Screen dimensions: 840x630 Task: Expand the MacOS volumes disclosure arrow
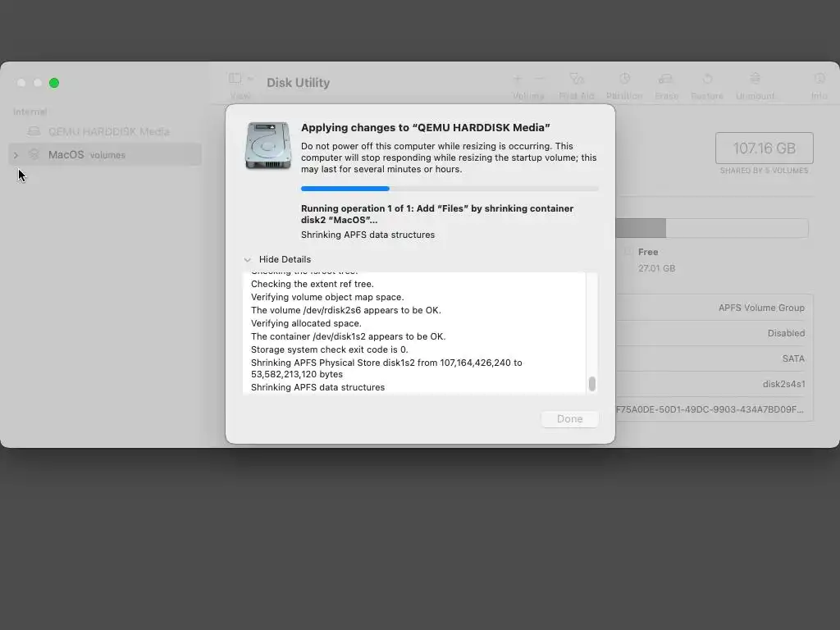[x=16, y=155]
